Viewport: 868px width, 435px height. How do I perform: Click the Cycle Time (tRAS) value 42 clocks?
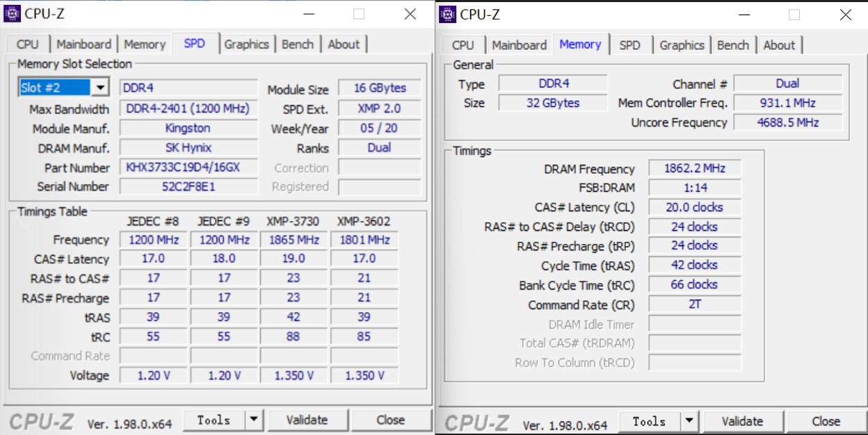point(695,265)
